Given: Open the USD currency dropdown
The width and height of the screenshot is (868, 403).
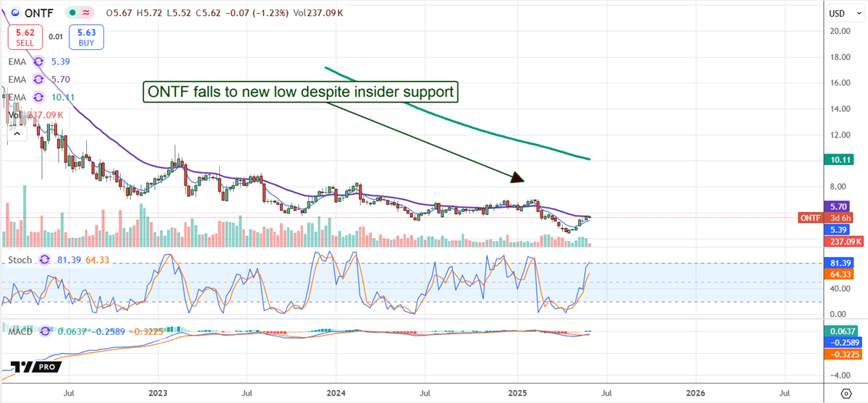Looking at the screenshot, I should (846, 13).
